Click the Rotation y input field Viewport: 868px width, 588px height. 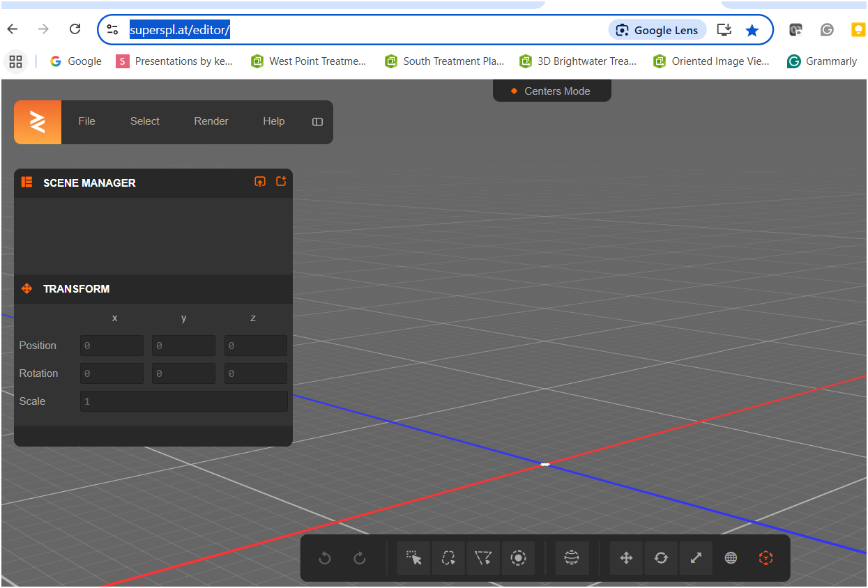[x=183, y=373]
